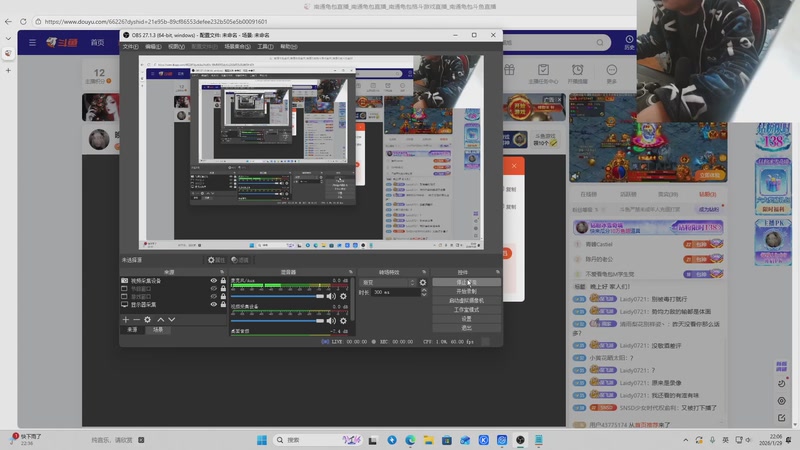The width and height of the screenshot is (800, 450).
Task: Click 工作室模式 studio mode button
Action: (x=466, y=310)
